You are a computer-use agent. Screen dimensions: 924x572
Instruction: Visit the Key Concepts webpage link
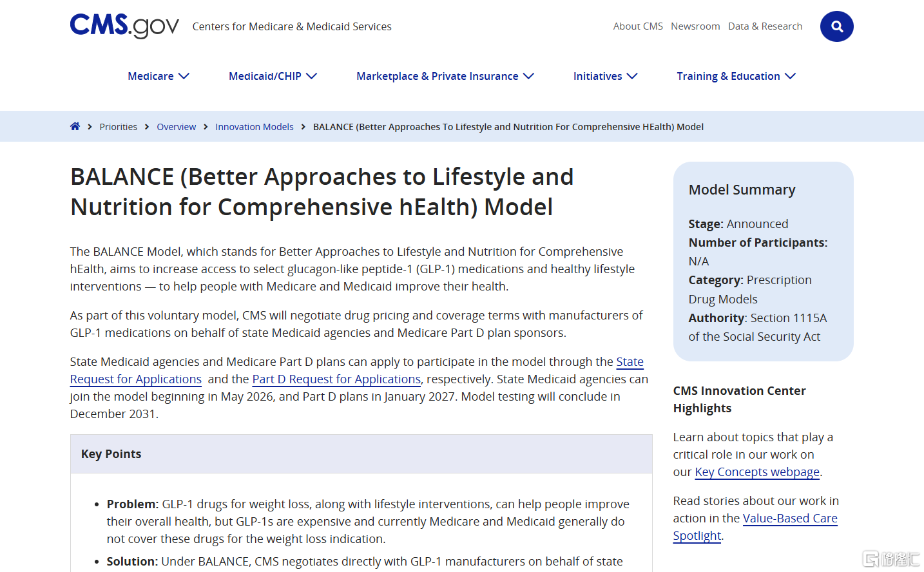(757, 472)
